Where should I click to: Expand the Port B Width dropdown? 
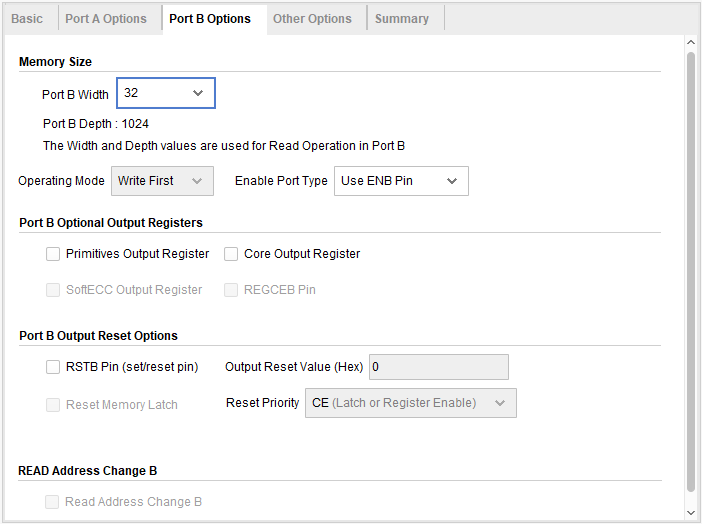166,93
